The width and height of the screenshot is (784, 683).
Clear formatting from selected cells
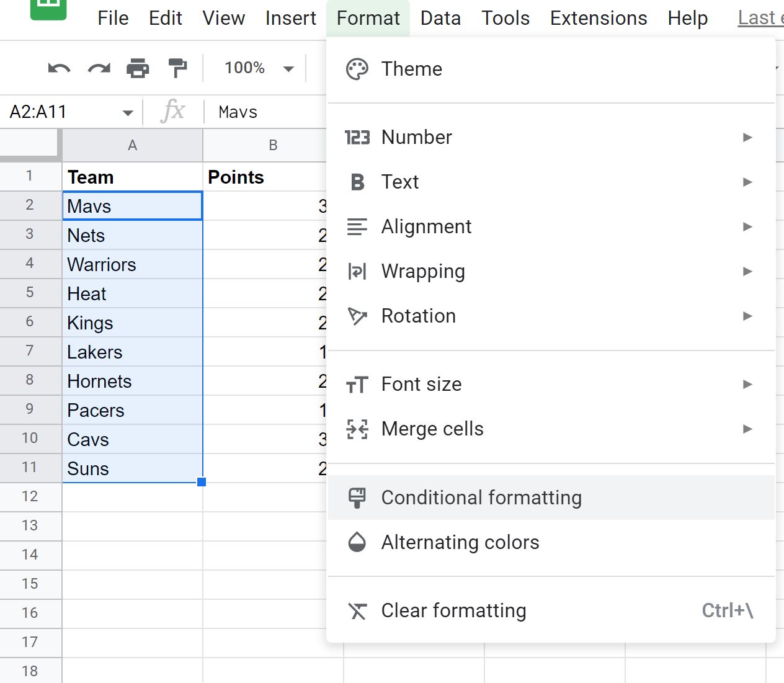(x=453, y=610)
